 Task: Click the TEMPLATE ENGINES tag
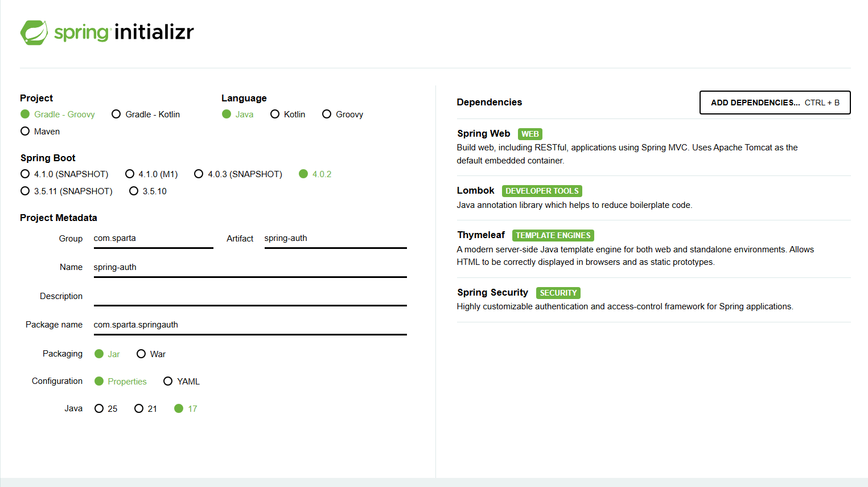[553, 235]
